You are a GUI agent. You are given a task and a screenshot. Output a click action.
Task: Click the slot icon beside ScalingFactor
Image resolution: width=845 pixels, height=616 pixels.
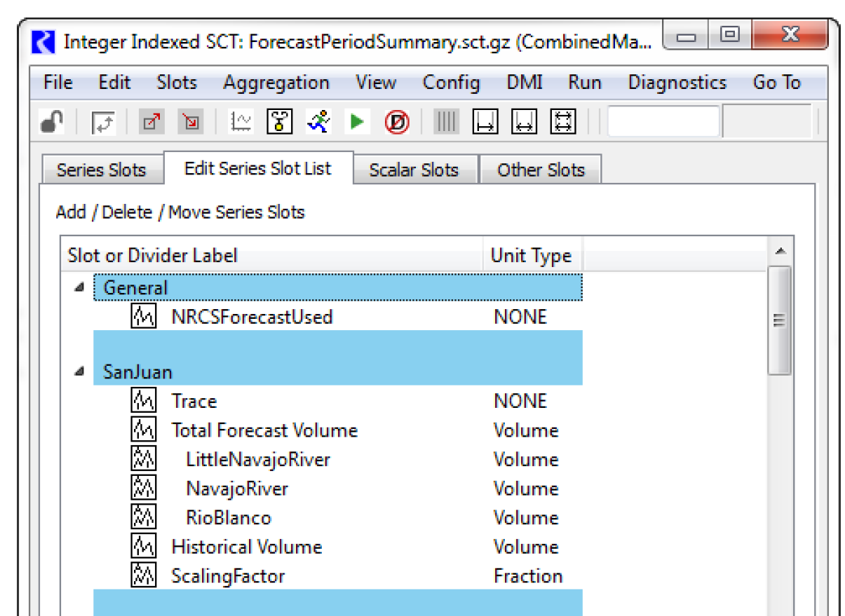[143, 576]
